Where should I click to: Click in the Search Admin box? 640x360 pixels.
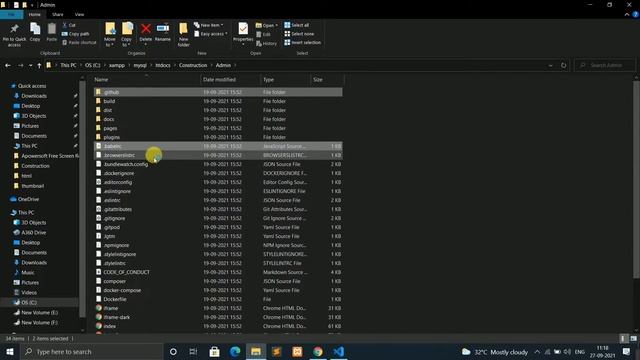pos(605,65)
